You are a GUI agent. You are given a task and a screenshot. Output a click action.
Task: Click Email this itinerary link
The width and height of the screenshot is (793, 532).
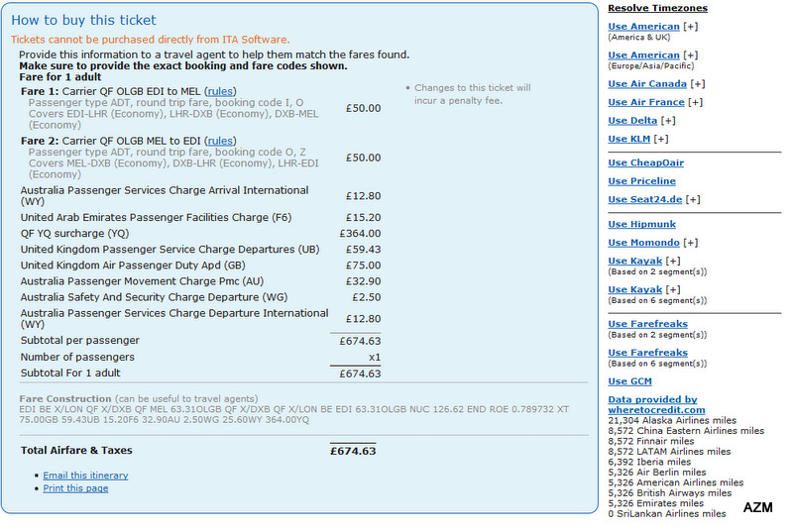85,476
